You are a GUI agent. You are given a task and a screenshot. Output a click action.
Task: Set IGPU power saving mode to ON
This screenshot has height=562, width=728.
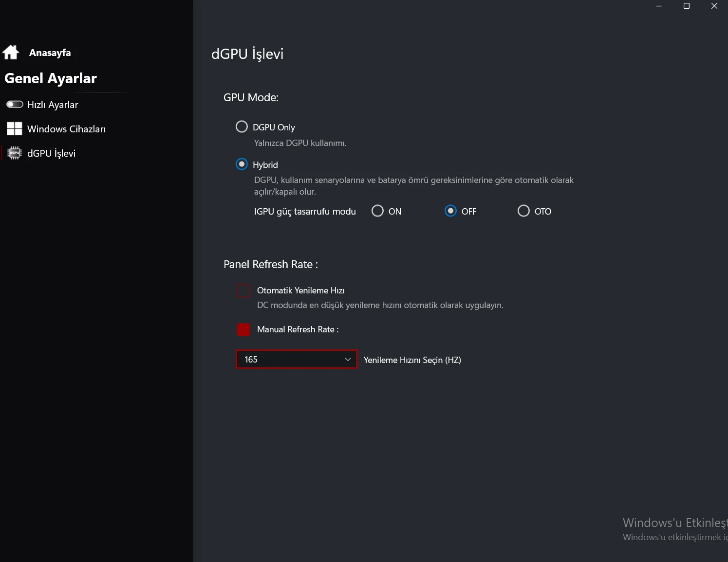point(377,211)
